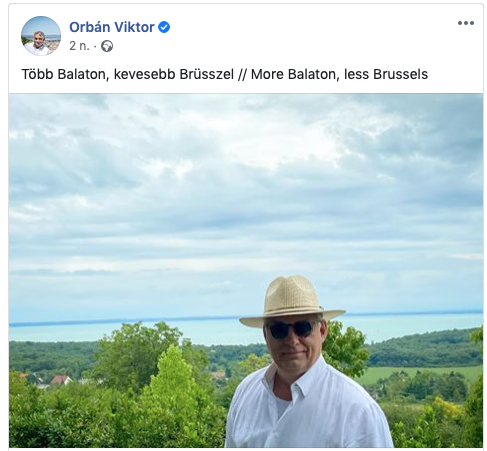Open Orbán Viktor's profile picture thumbnail

41,36
